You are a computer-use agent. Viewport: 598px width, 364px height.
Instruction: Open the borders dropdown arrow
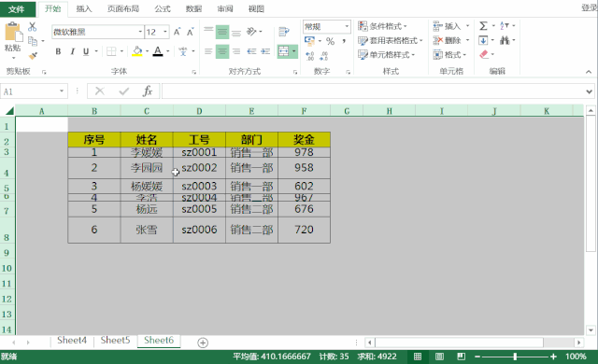click(121, 51)
